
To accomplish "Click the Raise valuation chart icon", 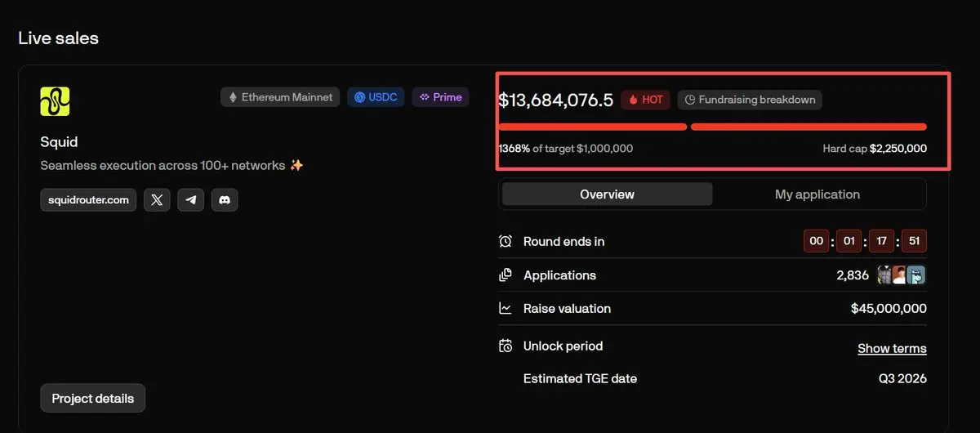I will pyautogui.click(x=506, y=309).
